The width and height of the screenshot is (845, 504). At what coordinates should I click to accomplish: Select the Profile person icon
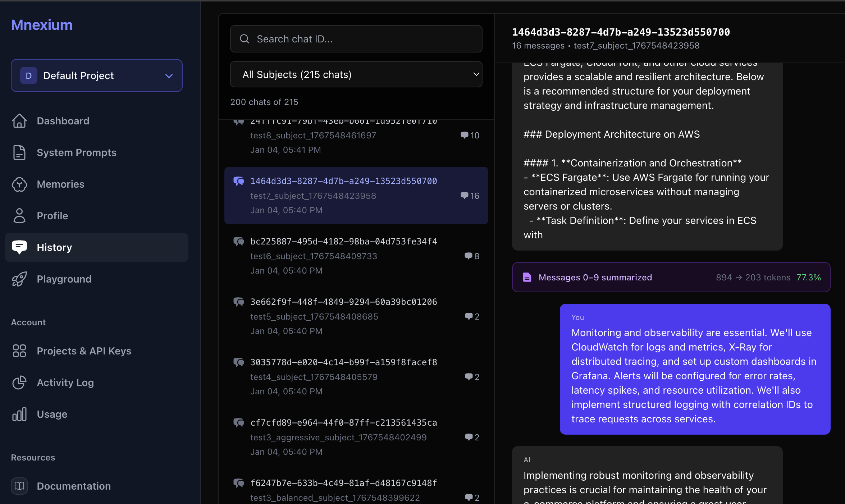coord(20,216)
